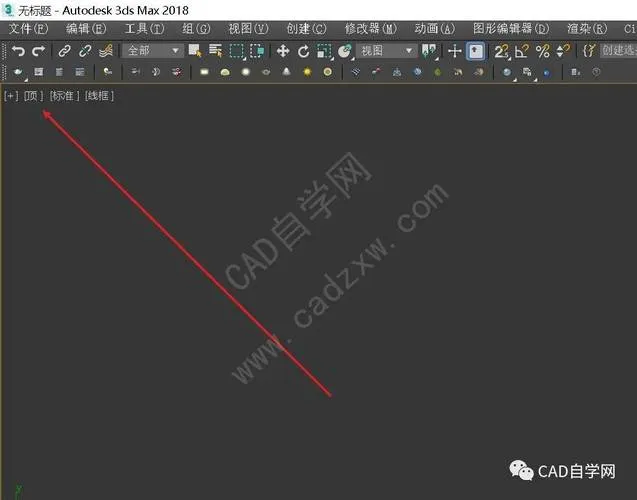Click the [线框] wireframe display label
This screenshot has width=637, height=500.
99,96
